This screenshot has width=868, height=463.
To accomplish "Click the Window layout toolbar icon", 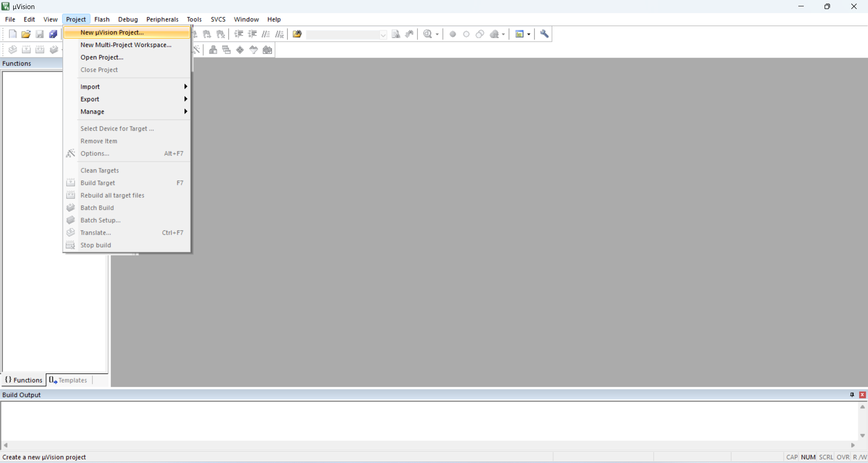I will click(519, 34).
